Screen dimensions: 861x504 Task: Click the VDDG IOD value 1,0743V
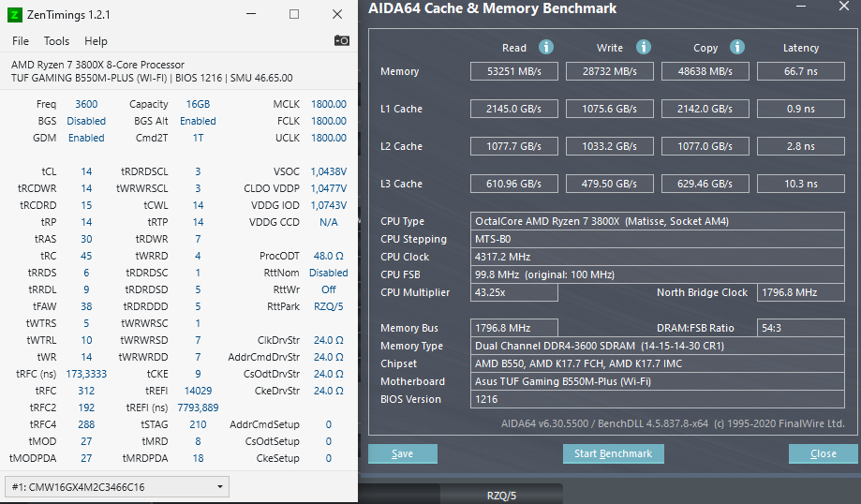click(x=328, y=205)
